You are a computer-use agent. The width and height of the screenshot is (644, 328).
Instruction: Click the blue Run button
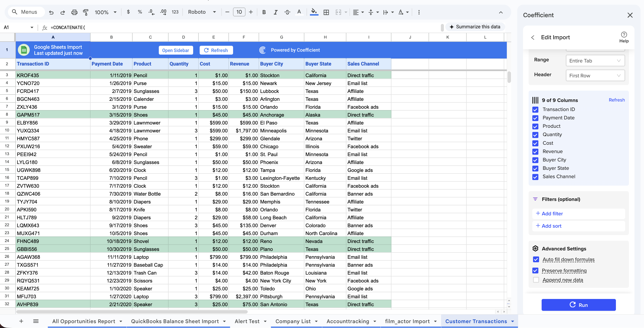(x=579, y=305)
